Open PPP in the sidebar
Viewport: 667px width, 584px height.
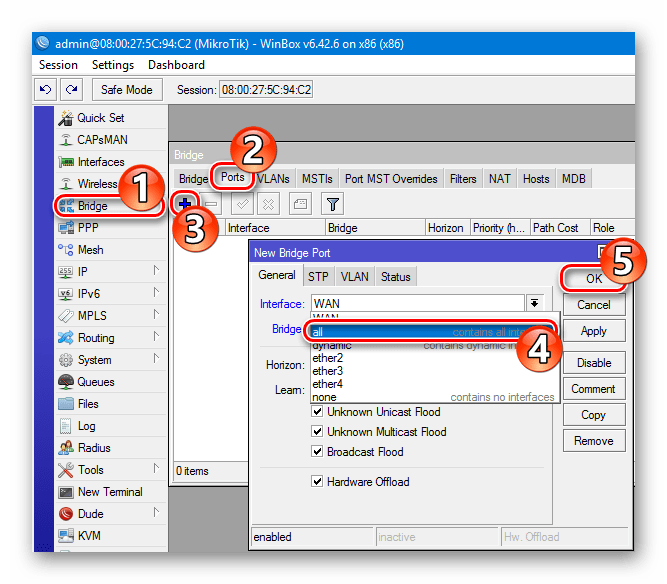111,228
